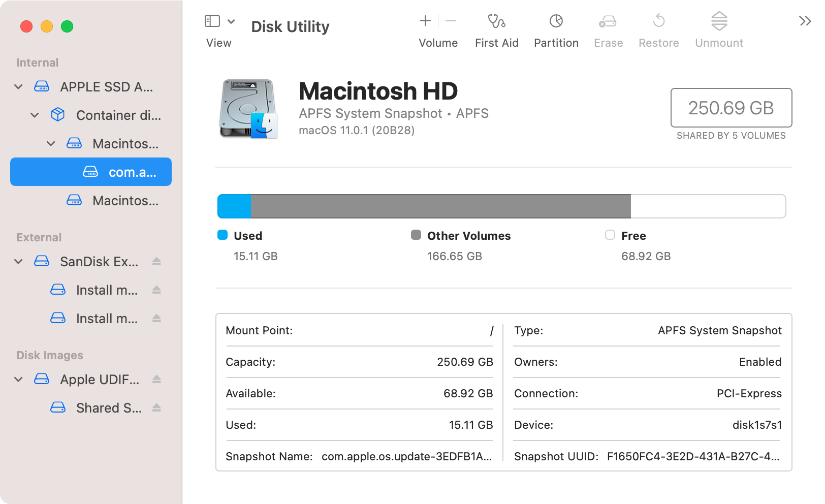Click the Partition label
825x504 pixels.
[x=556, y=43]
